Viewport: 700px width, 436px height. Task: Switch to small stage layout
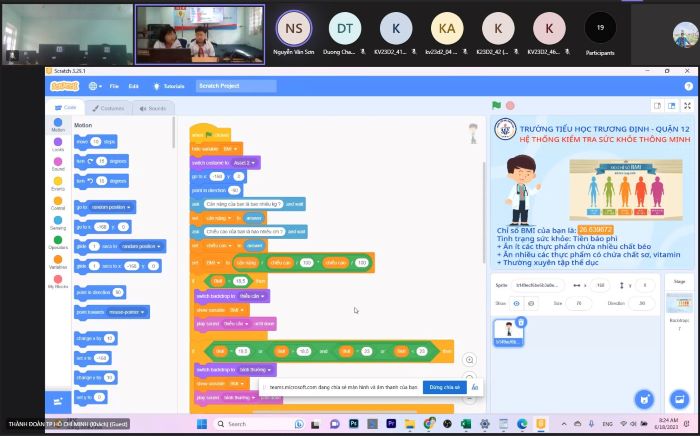click(658, 106)
